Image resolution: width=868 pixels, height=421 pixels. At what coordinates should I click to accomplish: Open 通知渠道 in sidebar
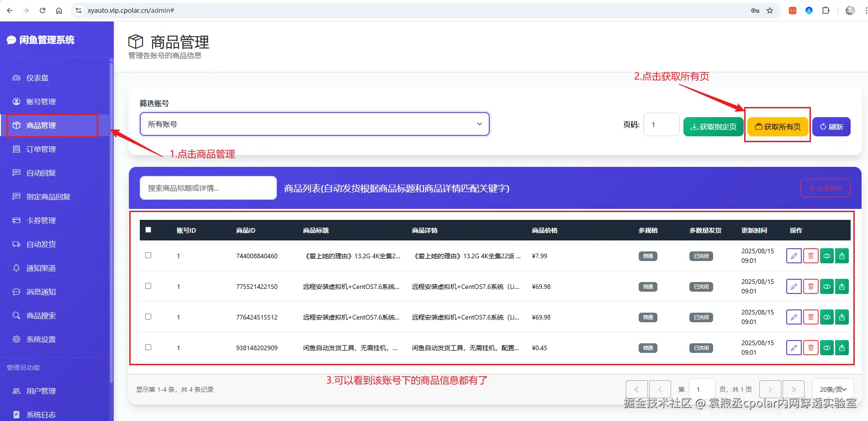(55, 268)
